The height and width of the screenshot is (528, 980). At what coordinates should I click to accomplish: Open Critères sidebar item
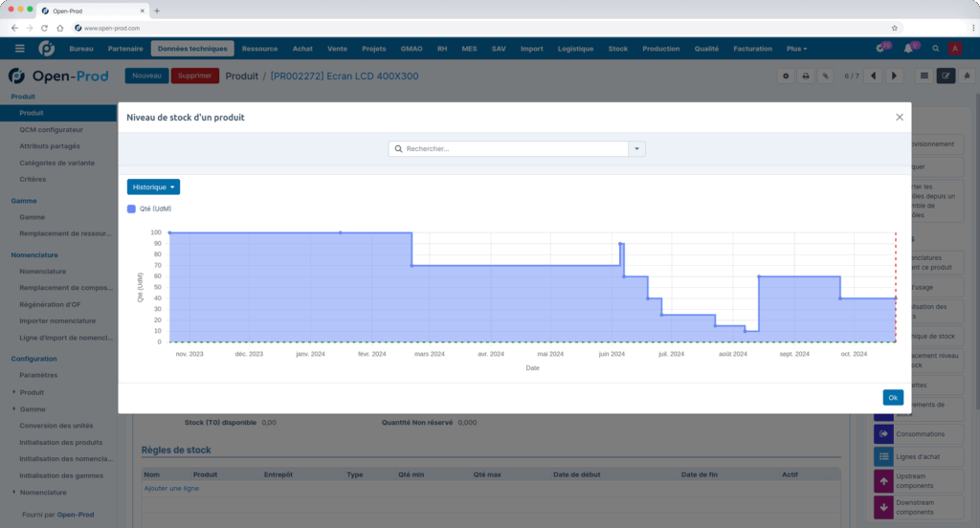[33, 179]
